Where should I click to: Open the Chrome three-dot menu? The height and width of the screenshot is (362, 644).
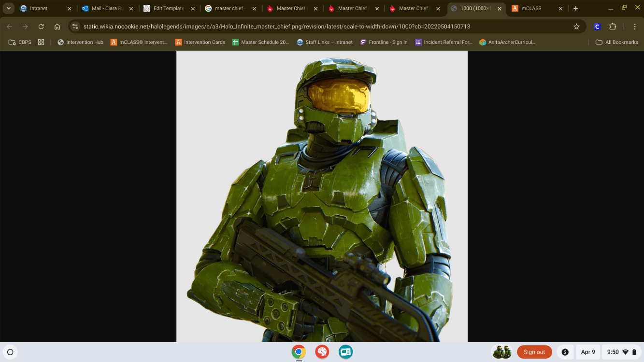634,27
